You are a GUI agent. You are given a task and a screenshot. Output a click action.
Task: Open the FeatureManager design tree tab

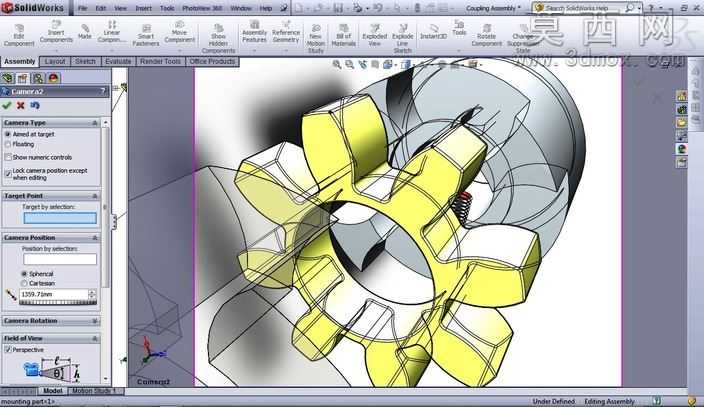tap(8, 78)
